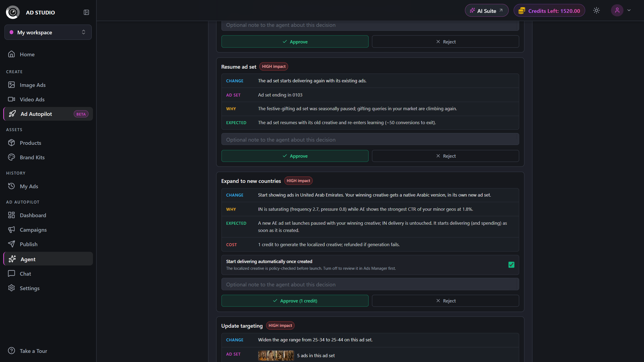Reject the Expand to new countries proposal
This screenshot has width=644, height=362.
(445, 301)
